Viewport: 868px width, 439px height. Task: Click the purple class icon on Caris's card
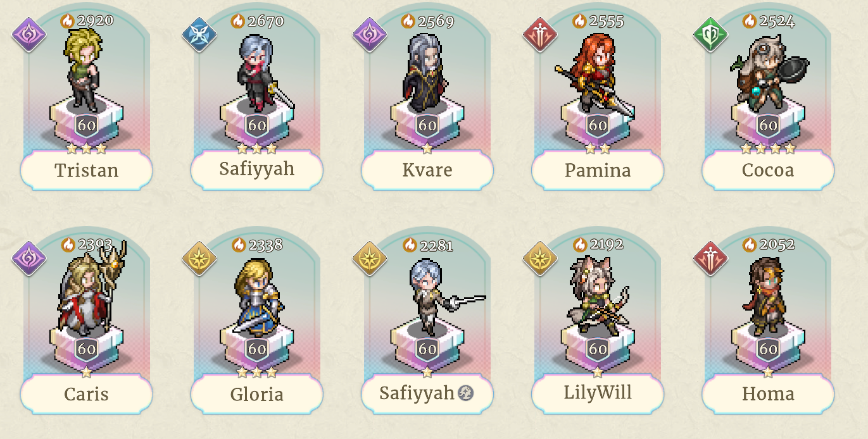click(x=29, y=258)
